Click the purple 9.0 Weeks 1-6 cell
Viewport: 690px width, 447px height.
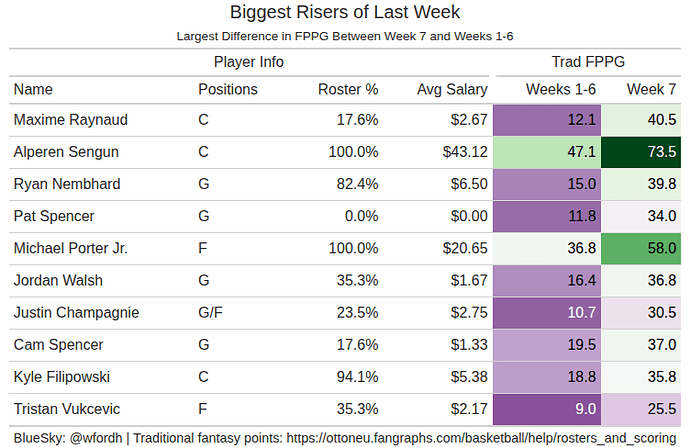(x=549, y=408)
